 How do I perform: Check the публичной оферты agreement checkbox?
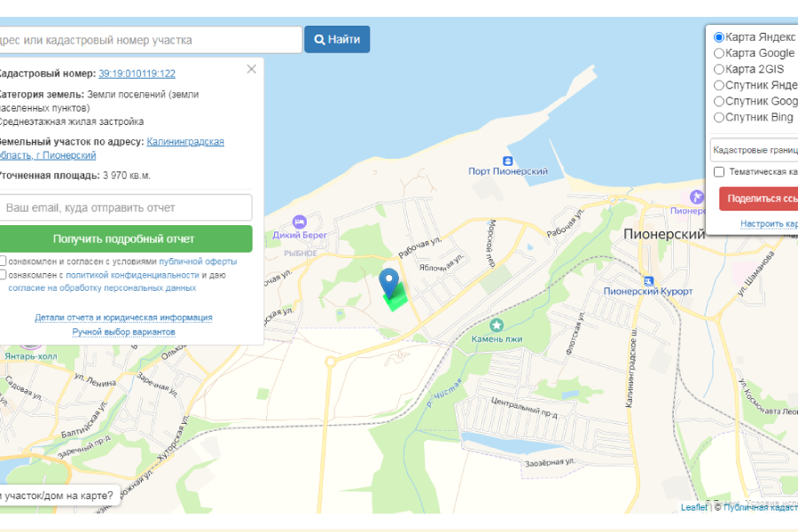coord(4,262)
